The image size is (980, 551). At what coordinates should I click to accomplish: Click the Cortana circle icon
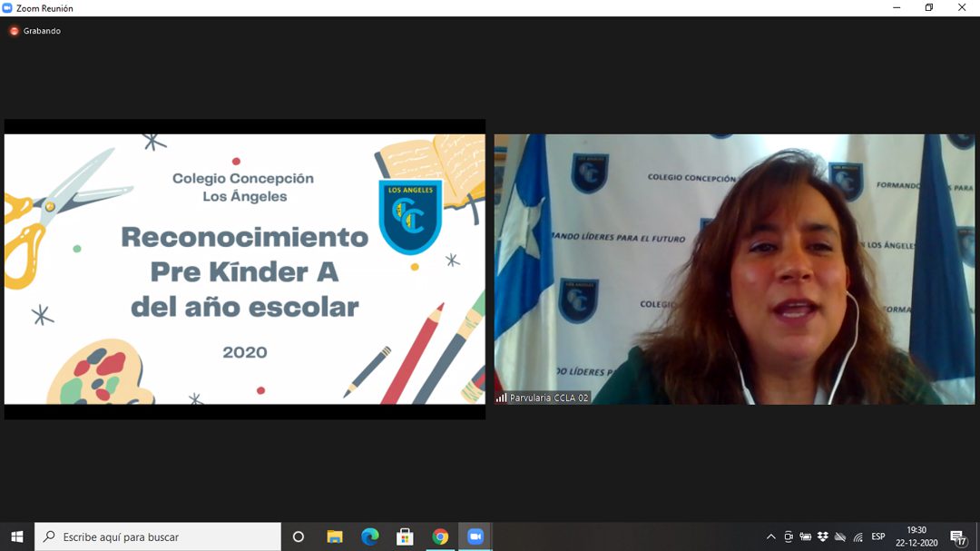click(298, 536)
